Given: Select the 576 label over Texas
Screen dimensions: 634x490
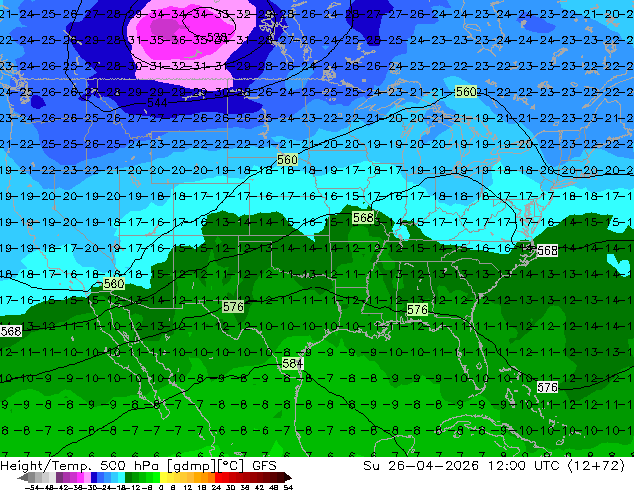Looking at the screenshot, I should 233,307.
